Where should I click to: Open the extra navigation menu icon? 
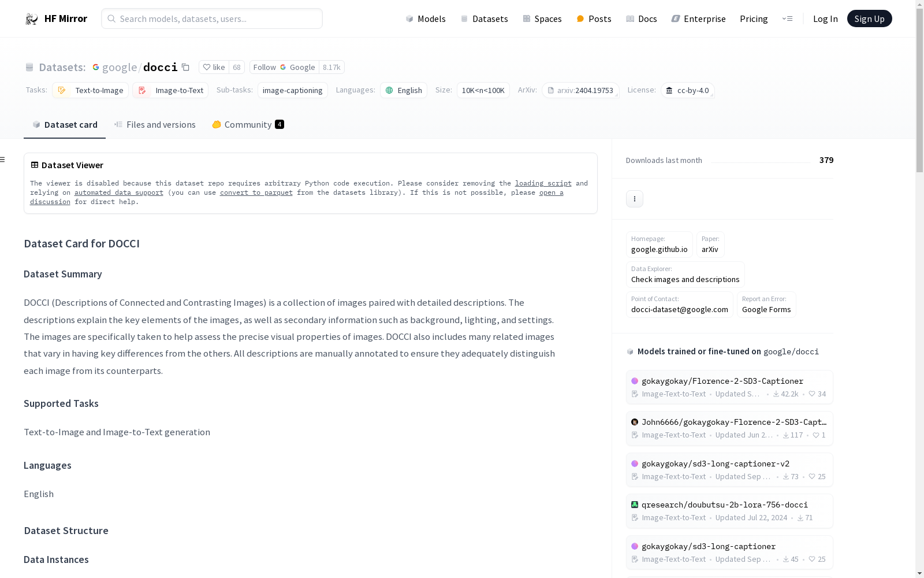click(x=787, y=18)
